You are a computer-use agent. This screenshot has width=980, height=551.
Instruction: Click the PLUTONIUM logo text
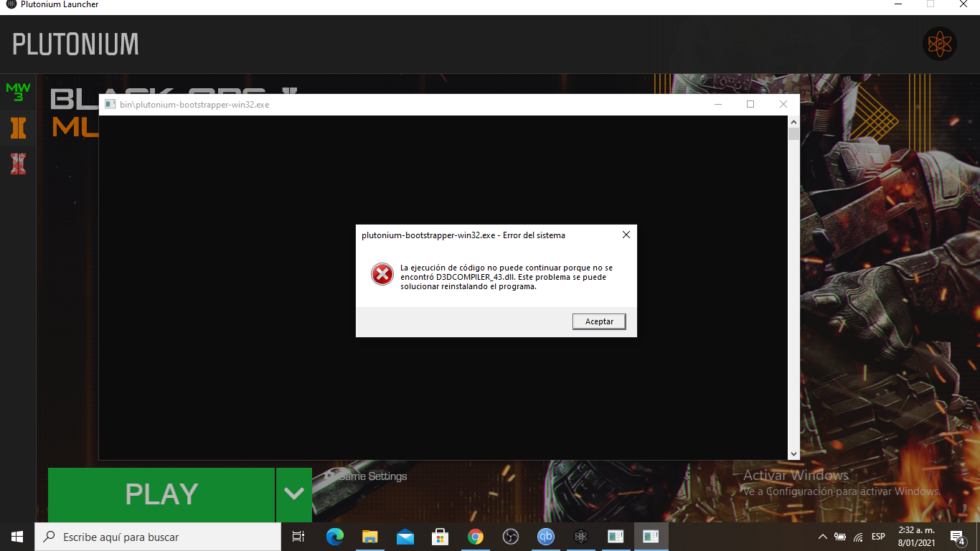coord(75,44)
